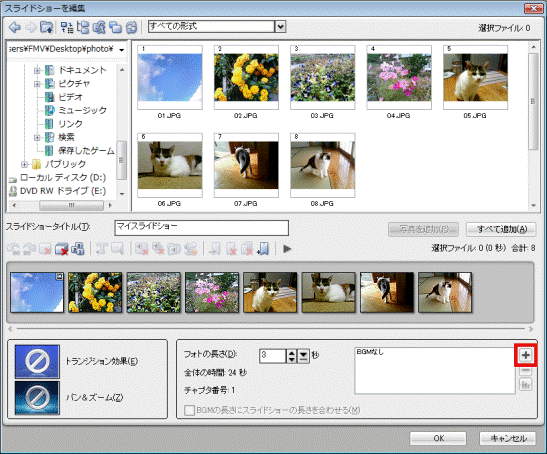Click the delete chapter marker icon
The width and height of the screenshot is (547, 454).
[231, 249]
